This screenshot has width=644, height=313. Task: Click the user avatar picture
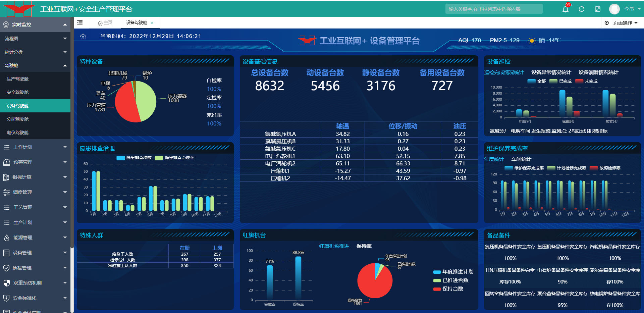pyautogui.click(x=614, y=9)
